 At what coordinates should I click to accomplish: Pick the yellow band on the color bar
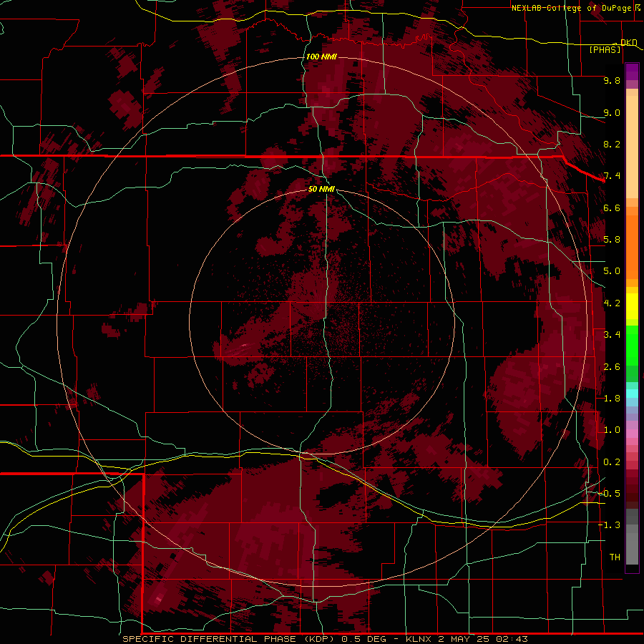click(632, 306)
